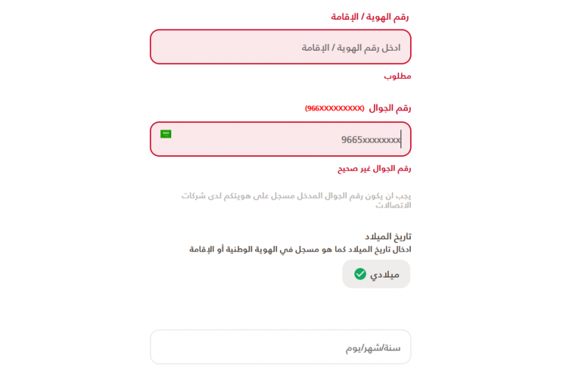
Task: Focus the سنة/شهر/يوم birth date field
Action: (x=281, y=347)
